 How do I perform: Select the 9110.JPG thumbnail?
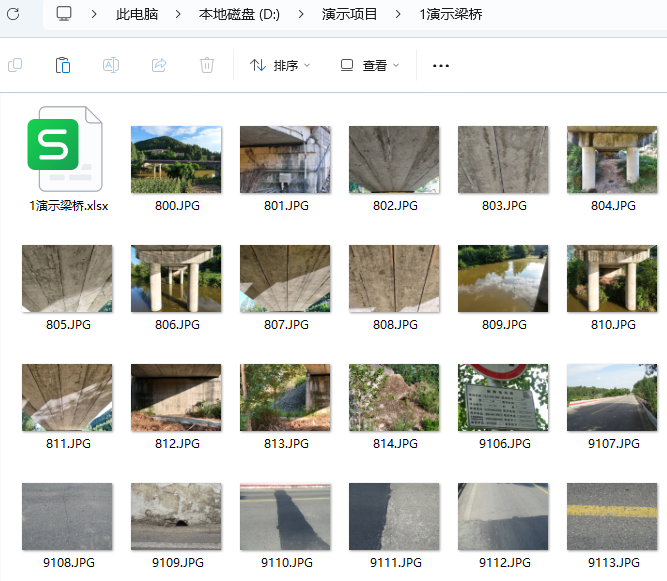[x=285, y=516]
